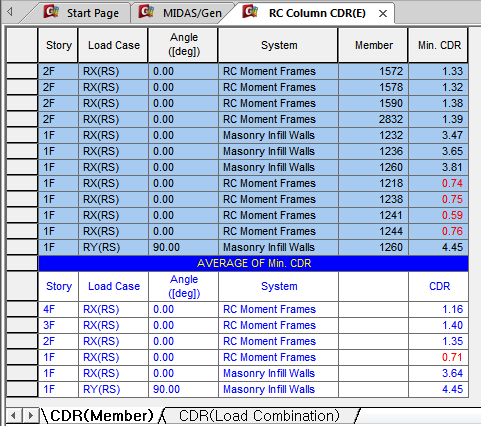The width and height of the screenshot is (481, 426).
Task: Click the System header in the average table
Action: click(x=278, y=286)
